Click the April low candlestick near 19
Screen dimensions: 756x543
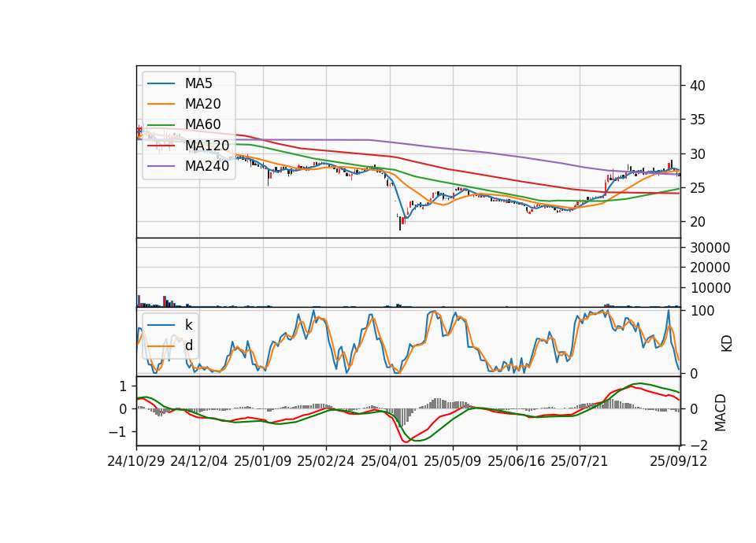(x=400, y=223)
